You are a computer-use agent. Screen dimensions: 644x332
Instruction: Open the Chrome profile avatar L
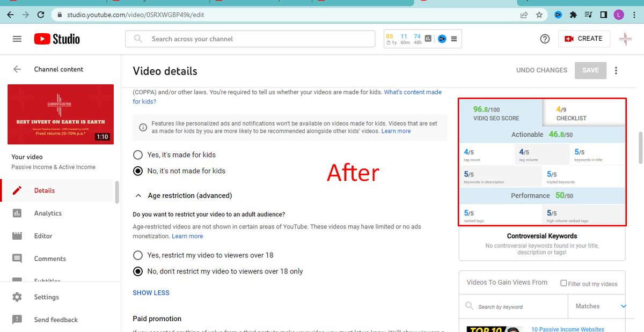(x=619, y=15)
